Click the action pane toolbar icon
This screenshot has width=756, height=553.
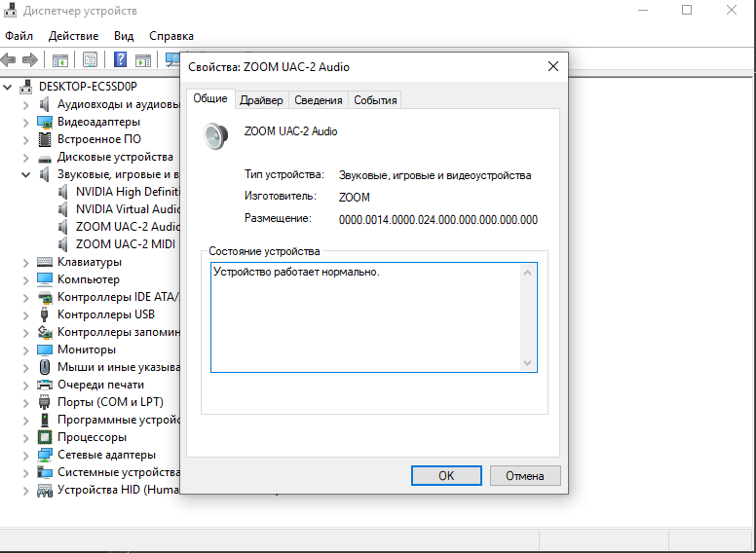click(x=143, y=60)
